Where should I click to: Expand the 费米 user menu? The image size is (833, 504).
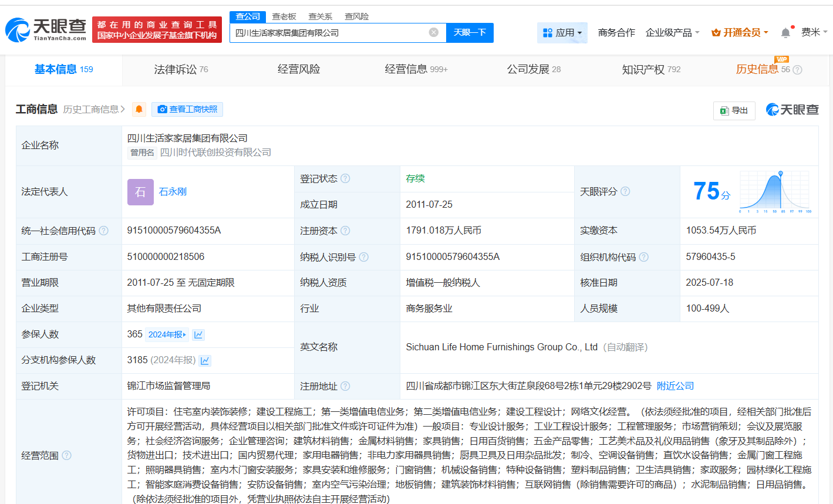point(814,32)
